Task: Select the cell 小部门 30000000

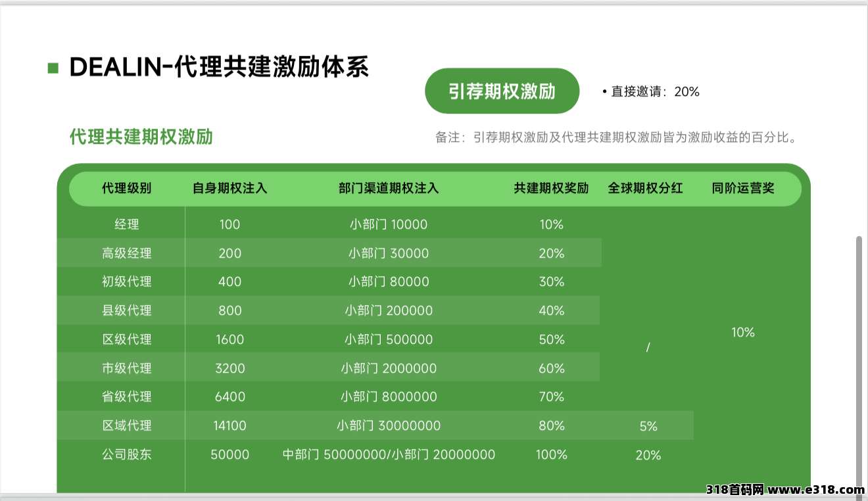Action: (x=389, y=425)
